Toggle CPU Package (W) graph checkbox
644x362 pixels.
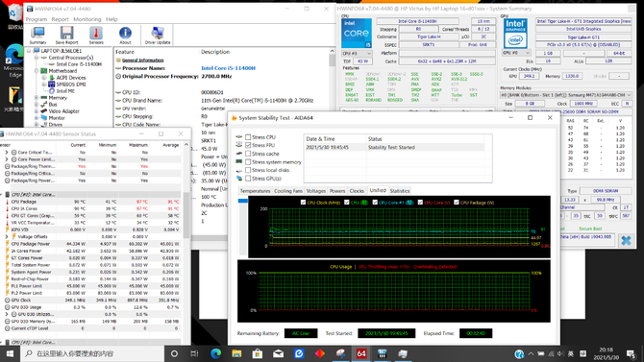pyautogui.click(x=457, y=203)
